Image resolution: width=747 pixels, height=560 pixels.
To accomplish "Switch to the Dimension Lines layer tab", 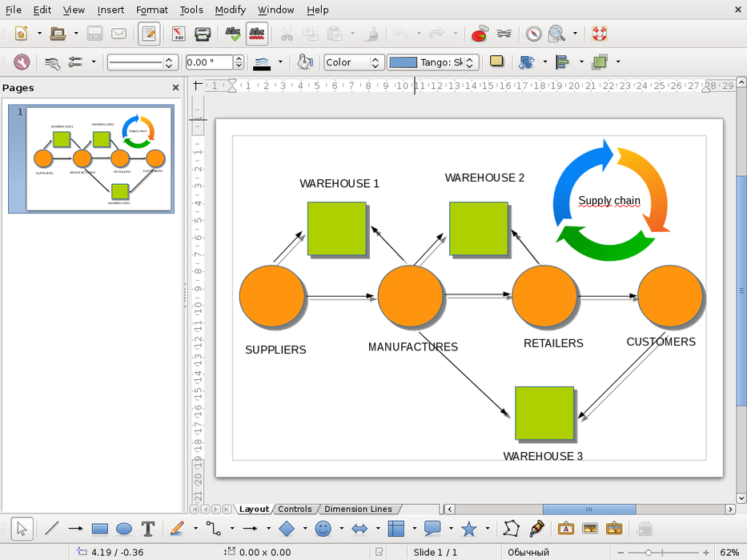I will (358, 509).
